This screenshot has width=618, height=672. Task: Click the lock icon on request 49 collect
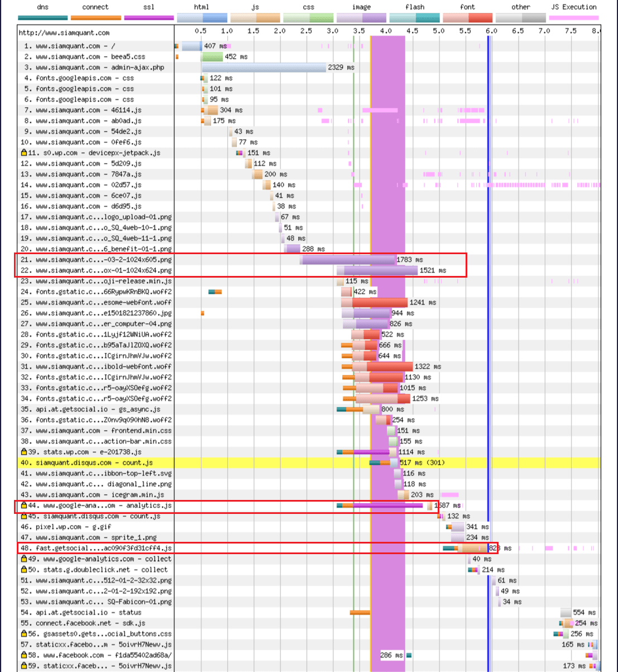[24, 559]
